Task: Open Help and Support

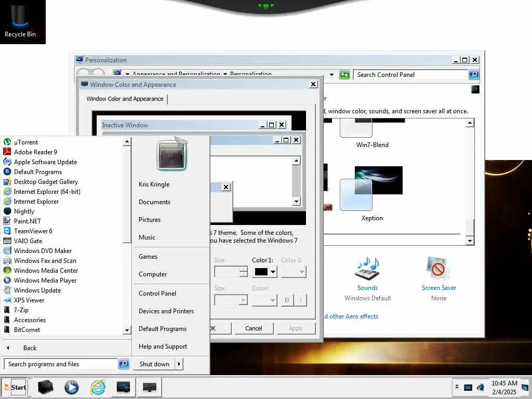Action: coord(163,347)
